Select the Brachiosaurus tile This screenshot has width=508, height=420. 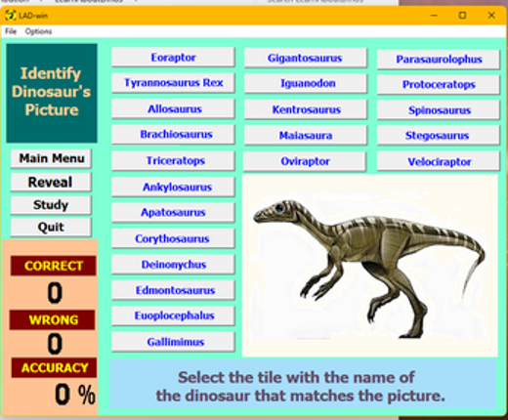point(173,135)
